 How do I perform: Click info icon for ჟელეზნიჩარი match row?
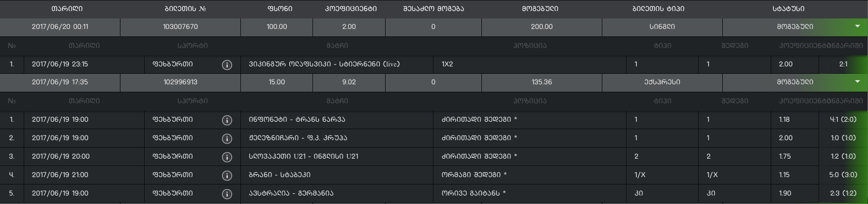(x=227, y=139)
